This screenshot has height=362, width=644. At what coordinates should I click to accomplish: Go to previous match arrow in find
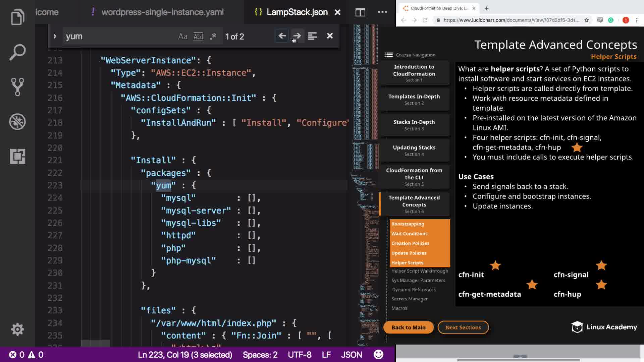click(x=282, y=36)
